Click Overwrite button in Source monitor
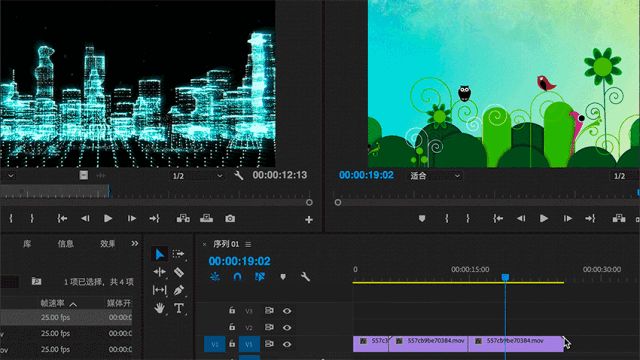This screenshot has width=640, height=360. click(x=207, y=219)
